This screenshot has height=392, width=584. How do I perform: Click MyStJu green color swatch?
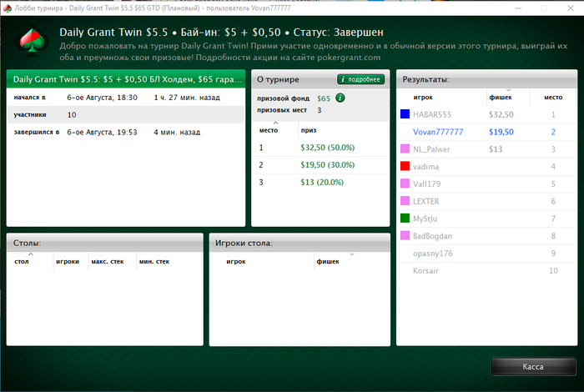click(405, 219)
